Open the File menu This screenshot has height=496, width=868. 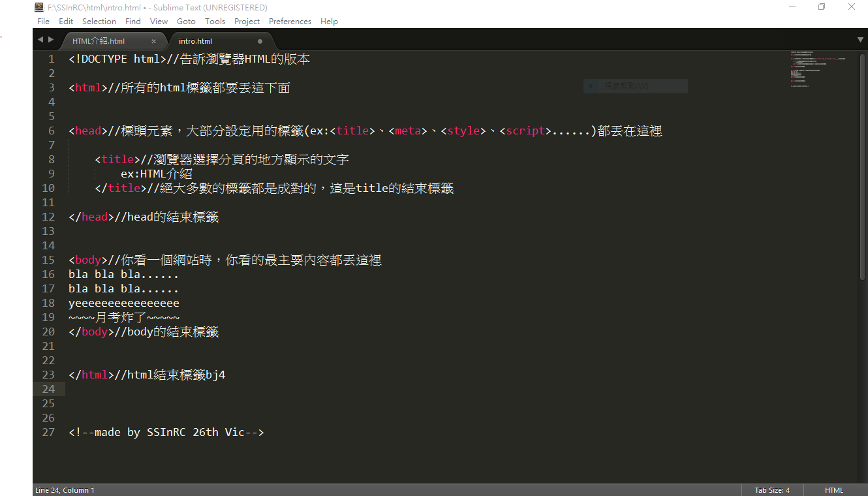[43, 21]
